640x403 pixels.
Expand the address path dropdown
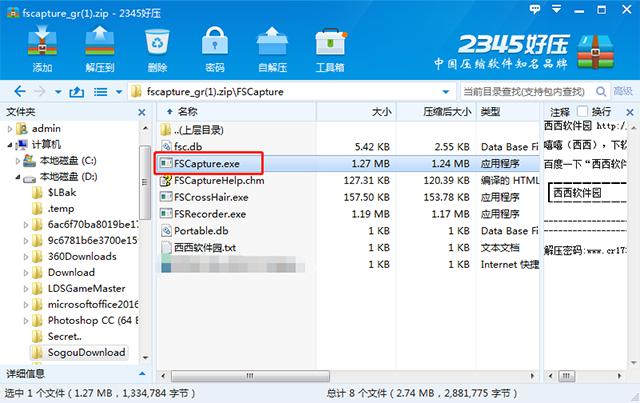click(446, 92)
